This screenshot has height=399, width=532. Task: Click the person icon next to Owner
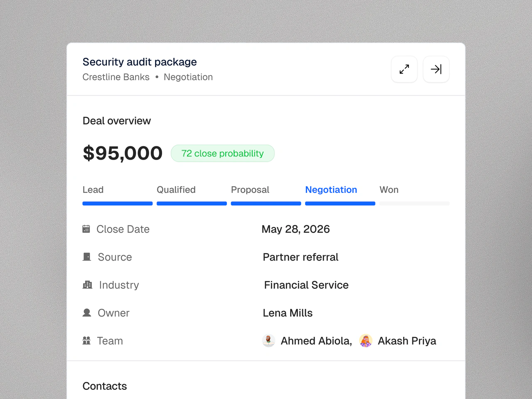(x=87, y=313)
